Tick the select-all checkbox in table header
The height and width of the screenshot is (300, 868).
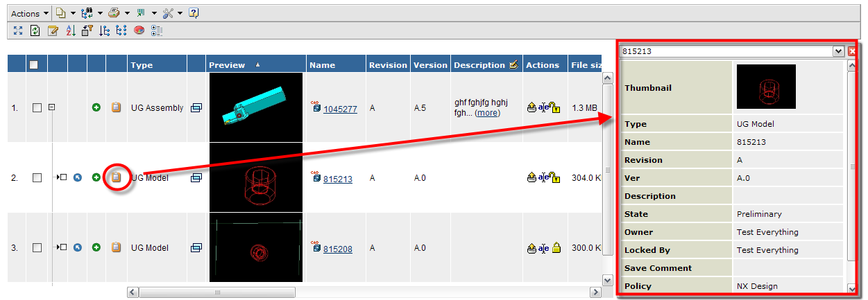[x=33, y=65]
